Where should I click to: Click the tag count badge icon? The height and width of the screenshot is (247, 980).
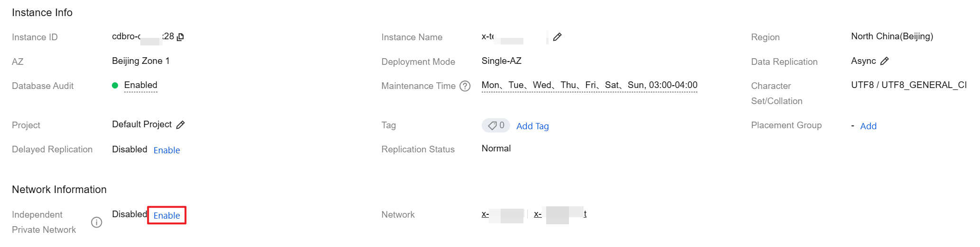click(x=495, y=125)
